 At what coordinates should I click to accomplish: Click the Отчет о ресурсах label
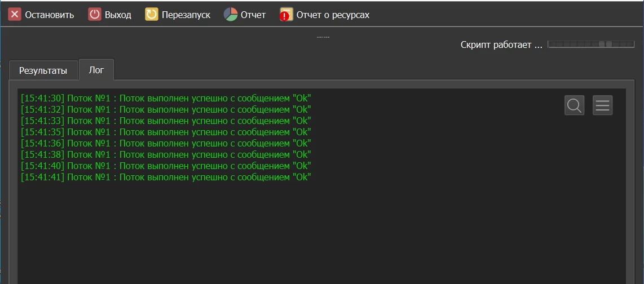[x=333, y=15]
